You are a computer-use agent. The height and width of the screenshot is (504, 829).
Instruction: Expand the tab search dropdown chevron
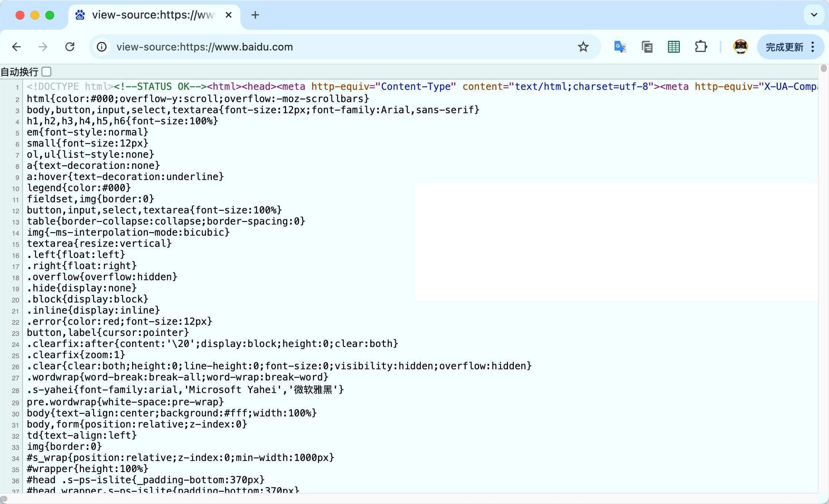(814, 15)
